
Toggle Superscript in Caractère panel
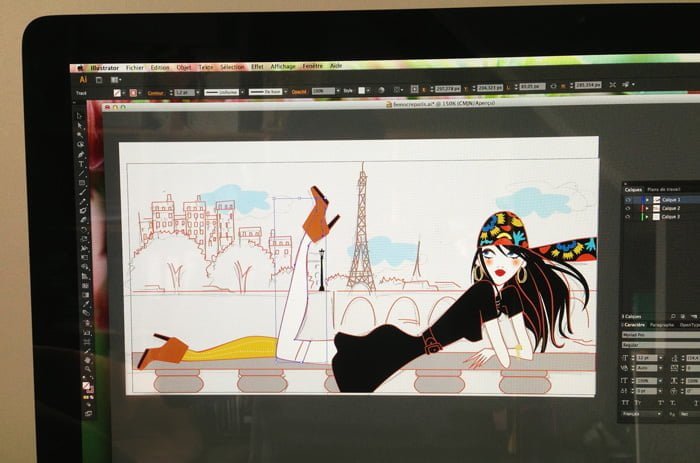point(661,402)
